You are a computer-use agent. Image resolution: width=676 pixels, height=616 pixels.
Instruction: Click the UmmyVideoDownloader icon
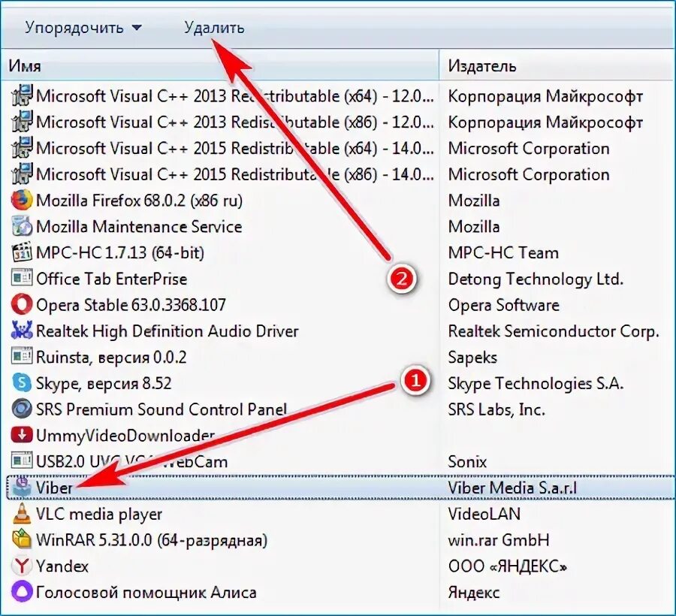click(x=22, y=436)
